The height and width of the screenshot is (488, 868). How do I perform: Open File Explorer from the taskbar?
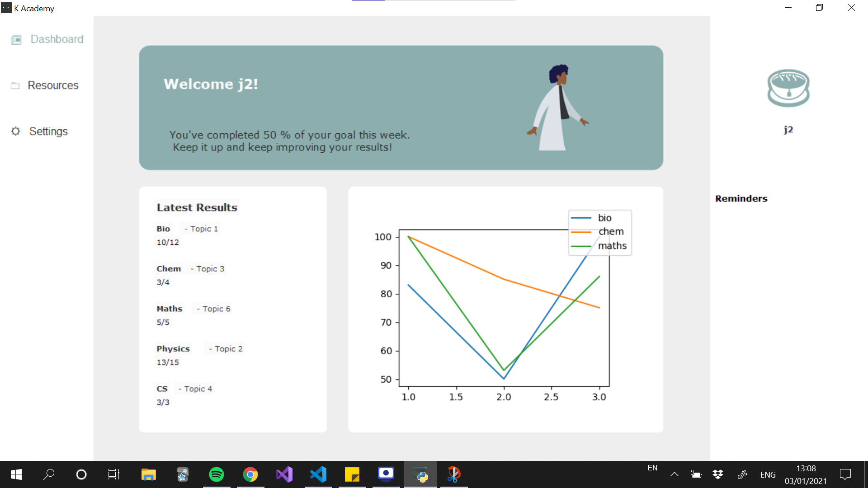(x=148, y=474)
